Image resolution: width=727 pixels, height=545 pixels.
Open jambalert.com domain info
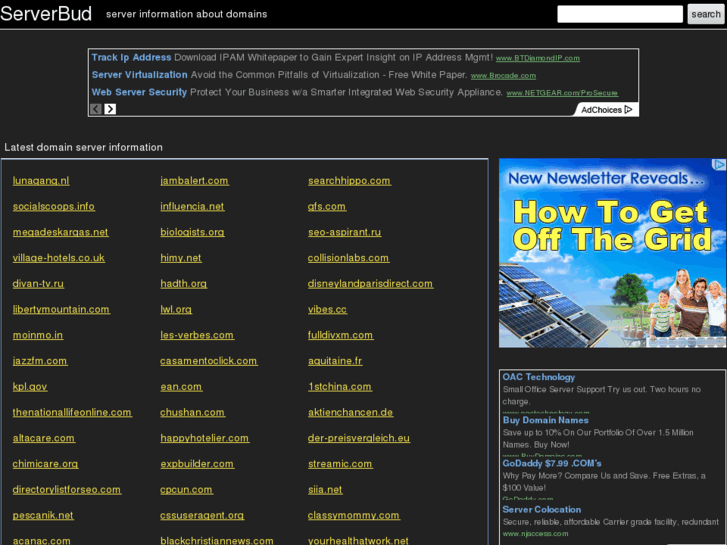click(194, 181)
